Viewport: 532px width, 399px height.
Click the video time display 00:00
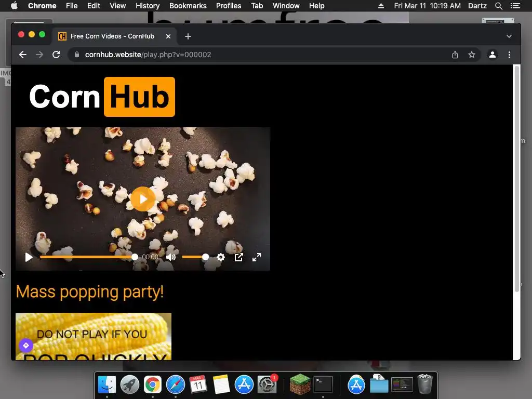[x=150, y=257]
